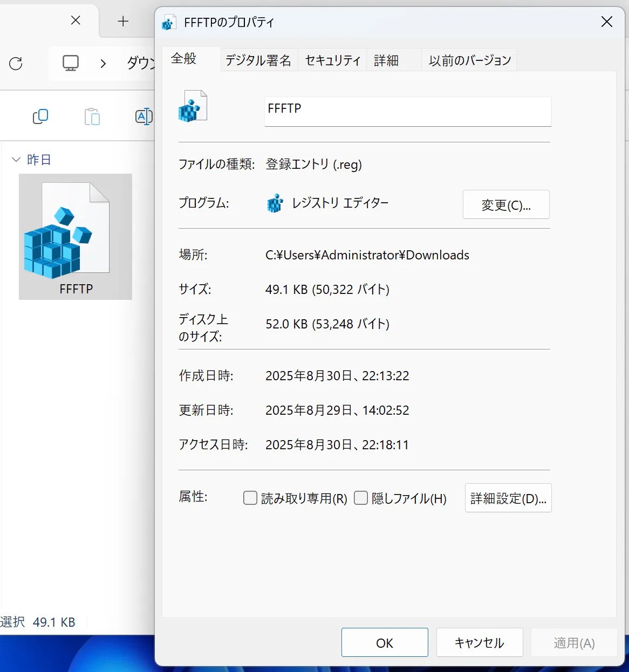The image size is (629, 672).
Task: Click the 適用(A) button
Action: [574, 642]
